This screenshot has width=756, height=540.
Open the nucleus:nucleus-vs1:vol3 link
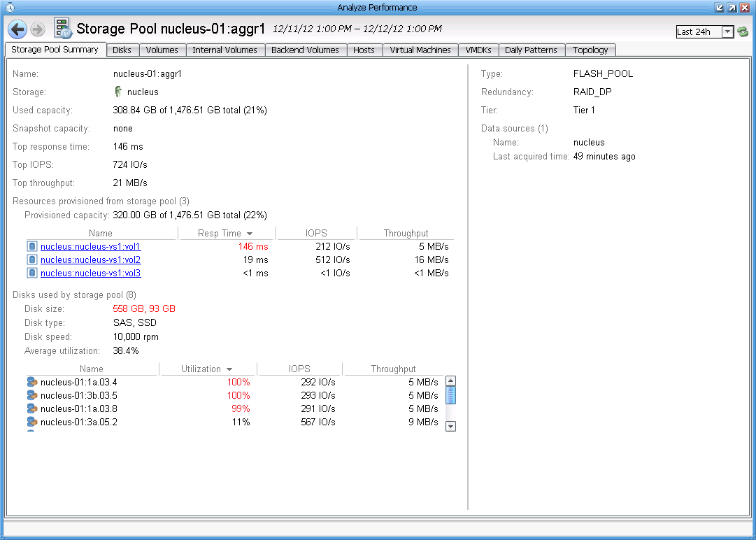[91, 273]
